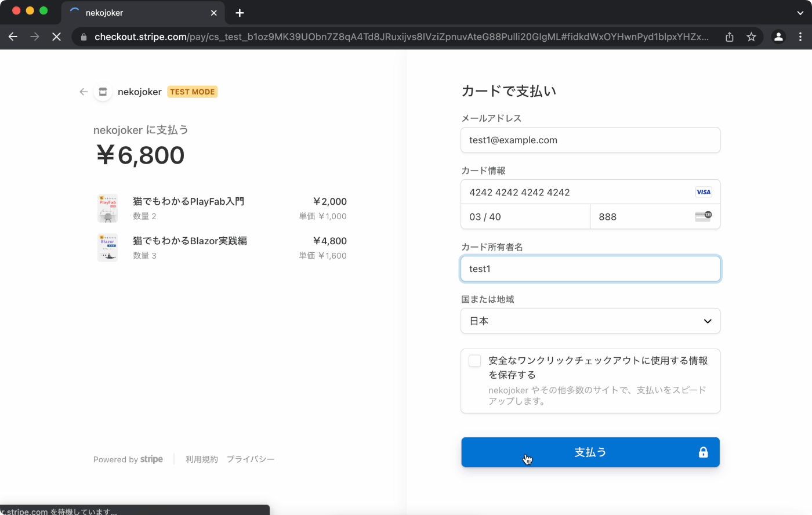Open the Powered by Stripe link

[x=128, y=459]
